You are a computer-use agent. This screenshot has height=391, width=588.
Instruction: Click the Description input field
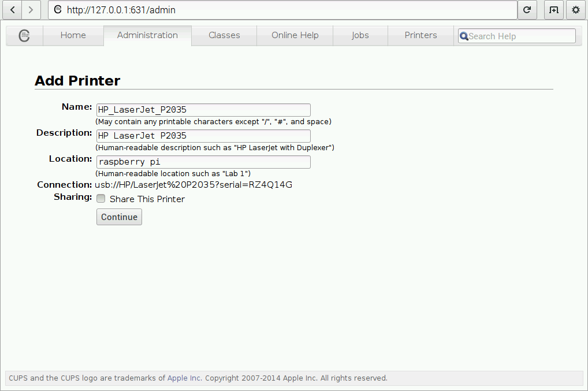(203, 136)
